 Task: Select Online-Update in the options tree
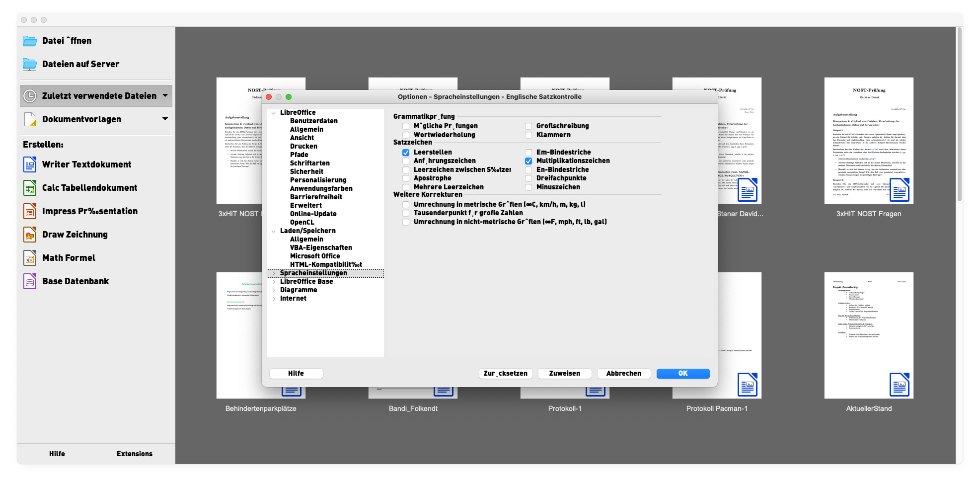[313, 214]
